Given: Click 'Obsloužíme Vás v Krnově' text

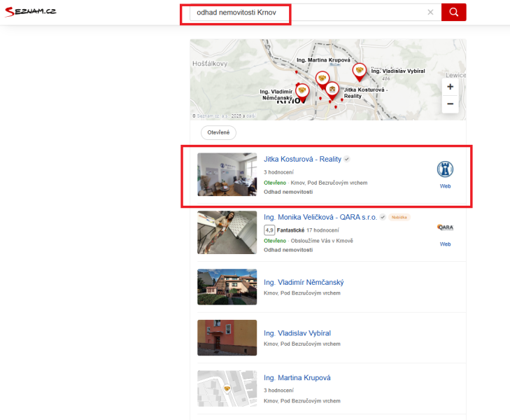Looking at the screenshot, I should tap(322, 241).
